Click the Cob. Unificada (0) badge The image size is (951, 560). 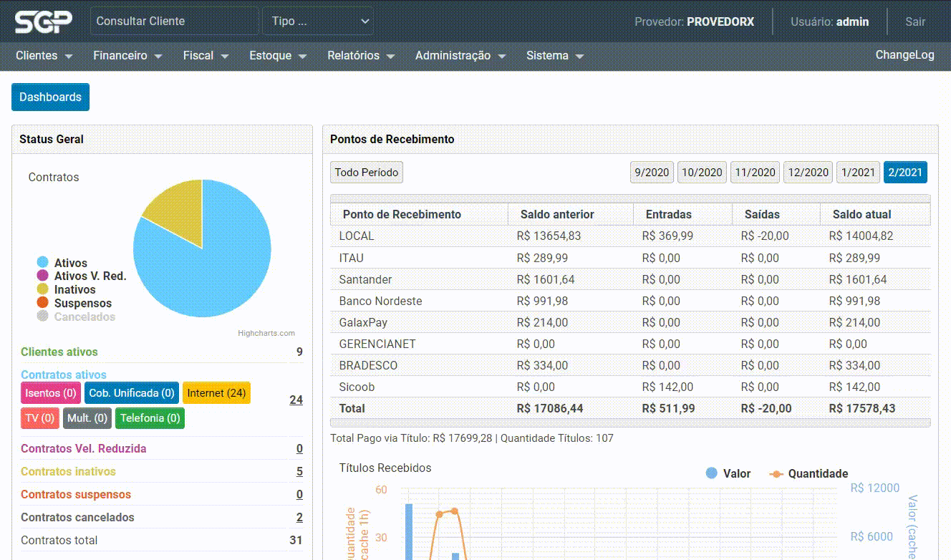point(132,393)
